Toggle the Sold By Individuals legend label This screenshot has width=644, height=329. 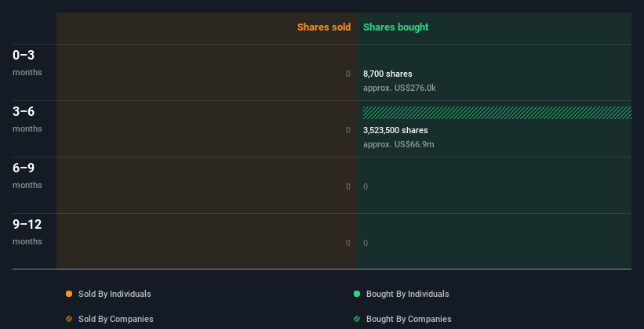pyautogui.click(x=115, y=294)
